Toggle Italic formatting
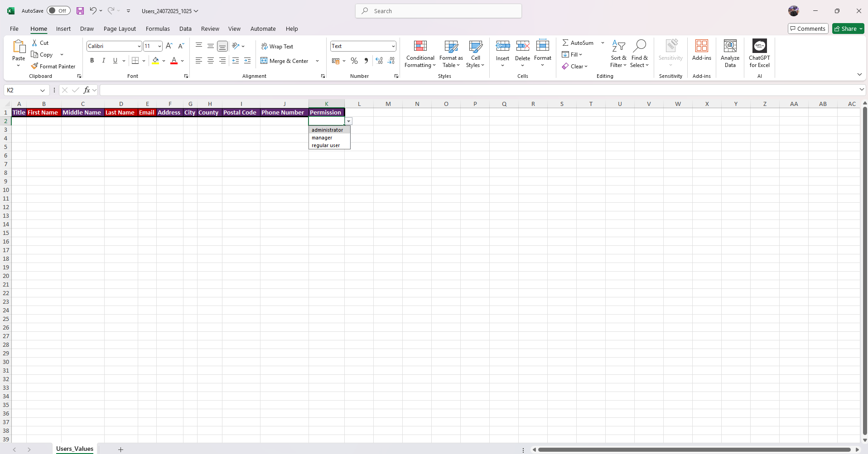The height and width of the screenshot is (454, 868). (x=104, y=60)
